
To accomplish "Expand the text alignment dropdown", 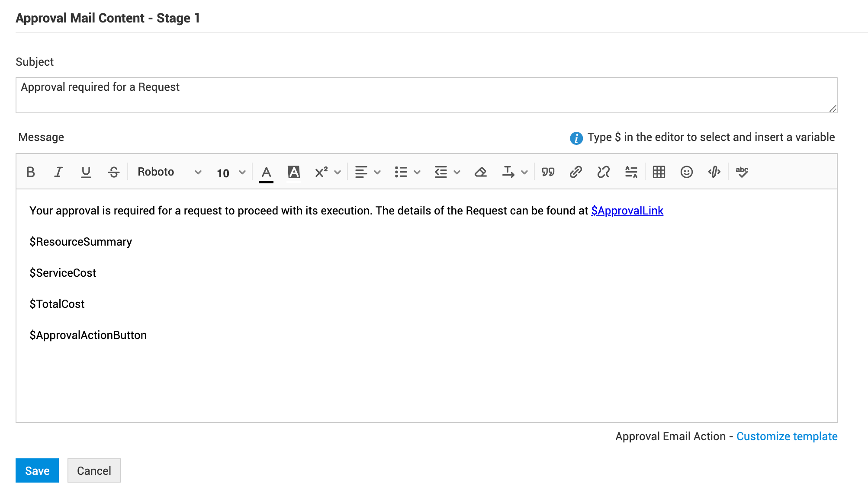I will (377, 172).
